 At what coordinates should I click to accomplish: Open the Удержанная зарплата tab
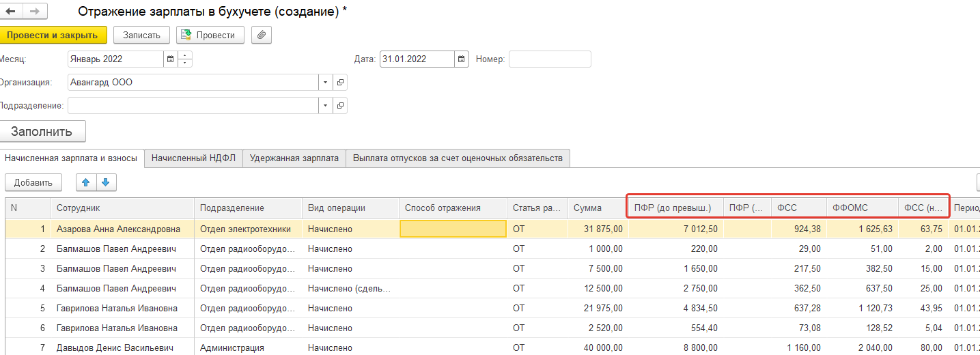(x=294, y=158)
